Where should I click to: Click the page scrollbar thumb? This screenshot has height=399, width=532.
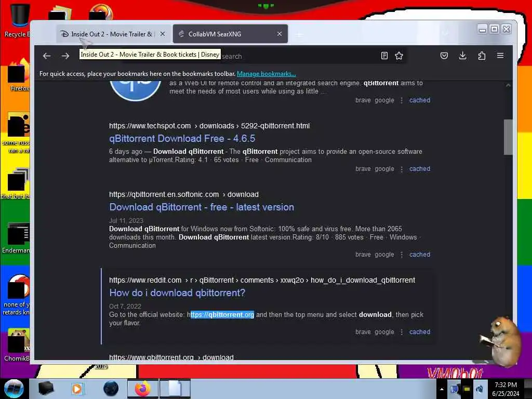508,137
